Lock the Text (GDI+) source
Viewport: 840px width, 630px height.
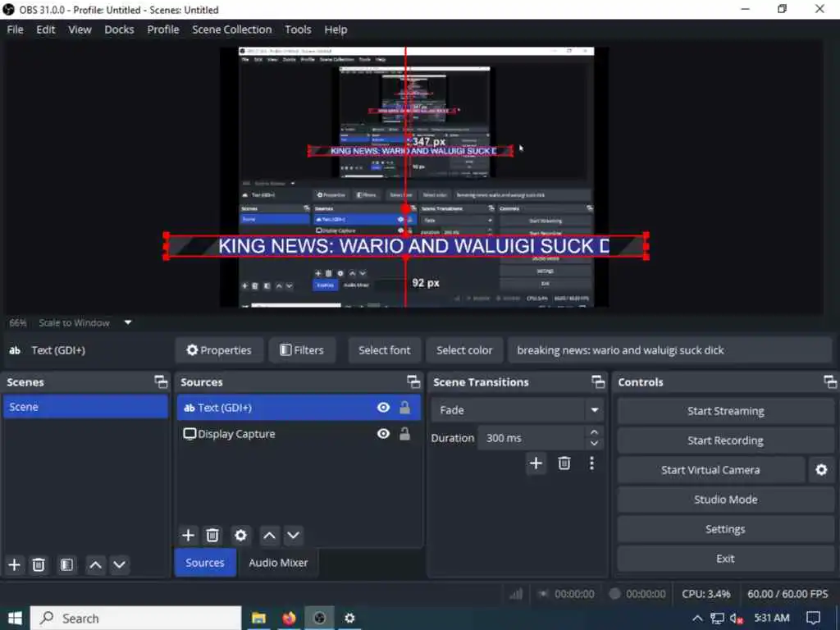click(x=405, y=408)
